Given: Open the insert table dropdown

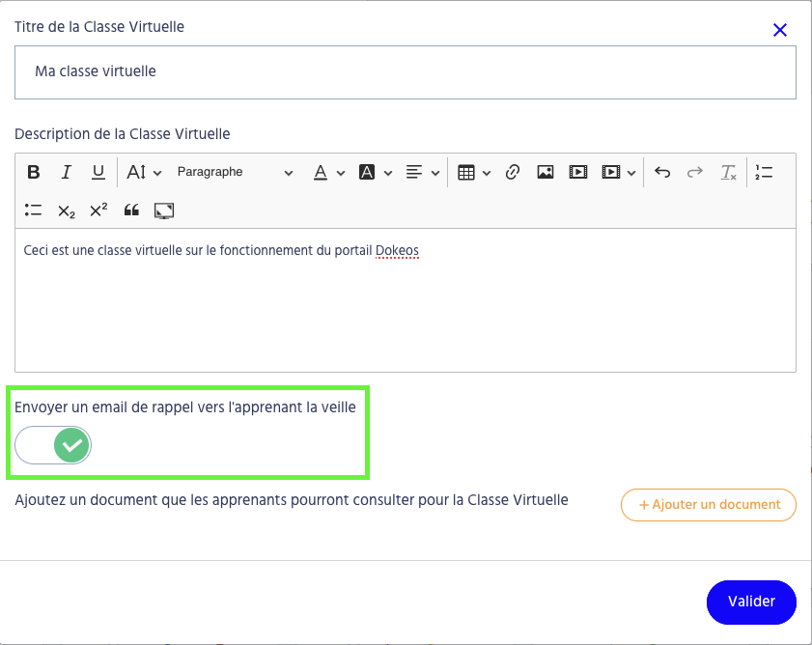Looking at the screenshot, I should (474, 173).
